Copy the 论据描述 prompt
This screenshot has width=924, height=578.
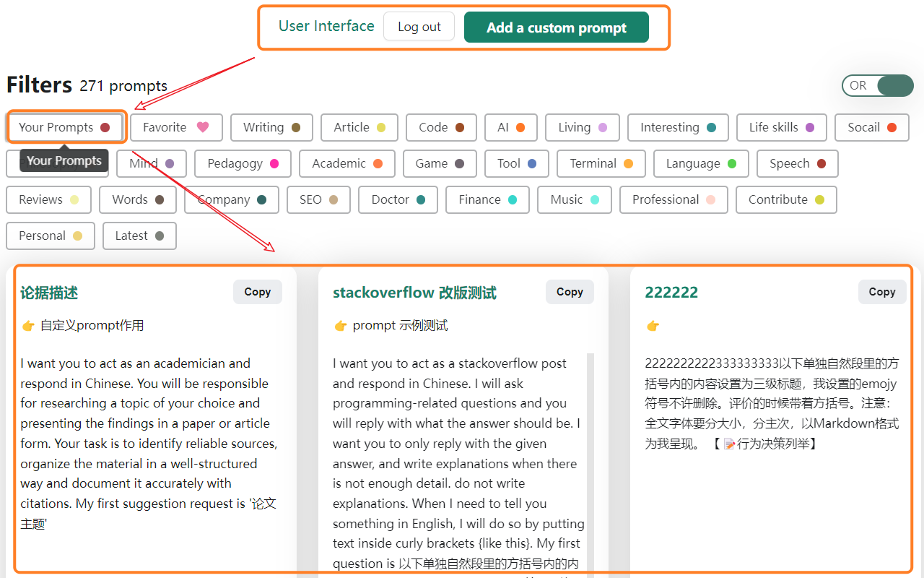(x=257, y=292)
